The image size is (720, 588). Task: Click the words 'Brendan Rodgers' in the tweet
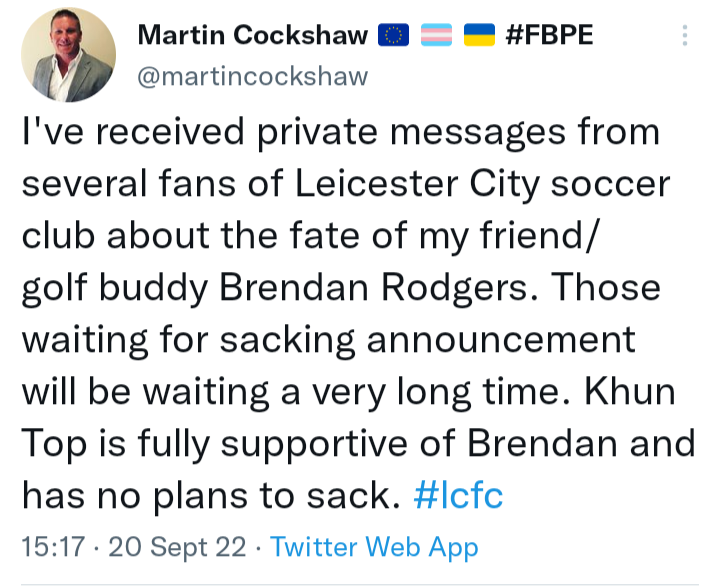click(x=374, y=288)
